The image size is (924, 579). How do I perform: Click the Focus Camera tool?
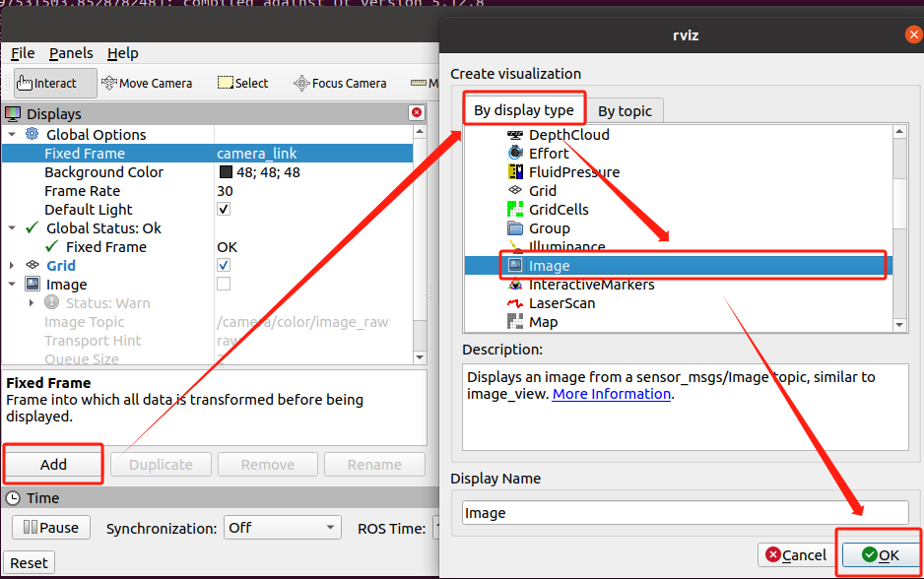pyautogui.click(x=340, y=83)
